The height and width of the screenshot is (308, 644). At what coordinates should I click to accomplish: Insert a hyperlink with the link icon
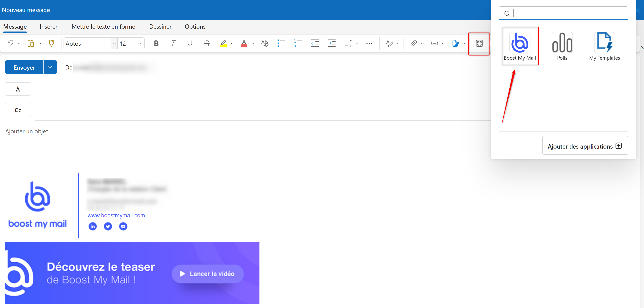435,43
